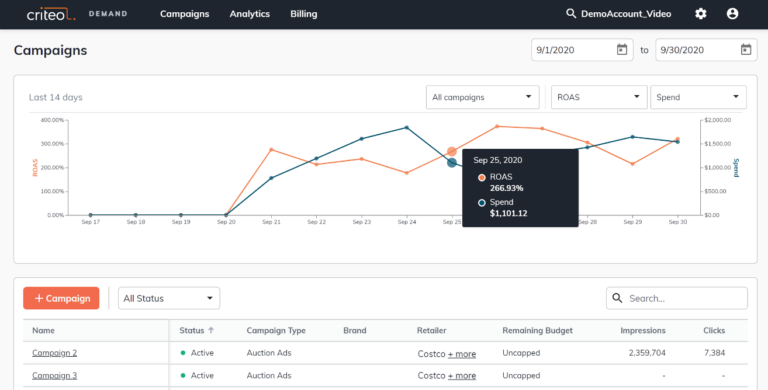Screen dimensions: 768x390
Task: Select the Sep 30 Spend data point
Action: tap(677, 142)
